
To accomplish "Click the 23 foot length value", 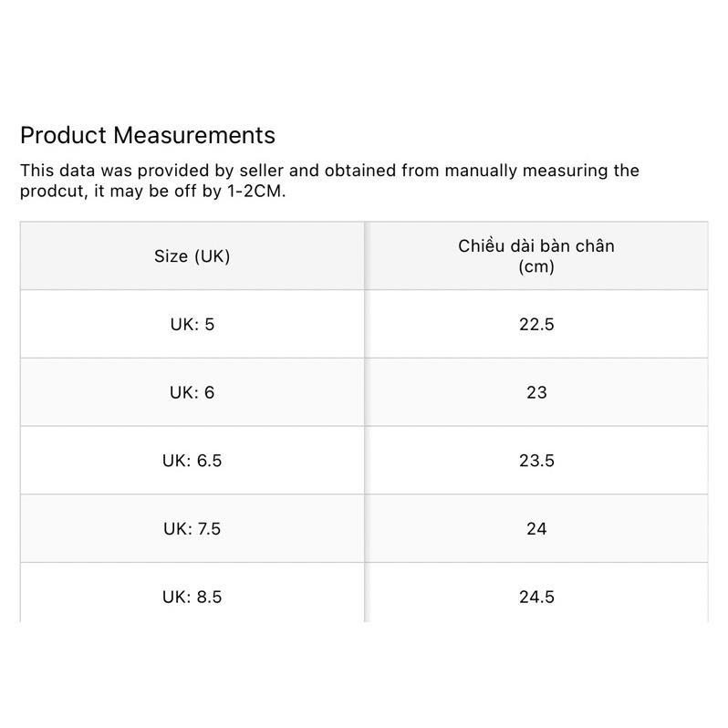I will coord(536,392).
